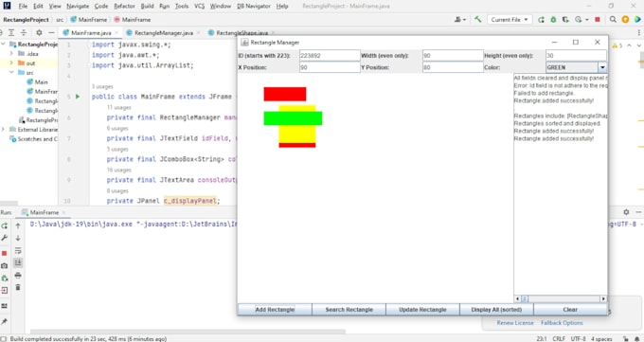Open the Refactor menu
The height and width of the screenshot is (342, 644).
(124, 7)
